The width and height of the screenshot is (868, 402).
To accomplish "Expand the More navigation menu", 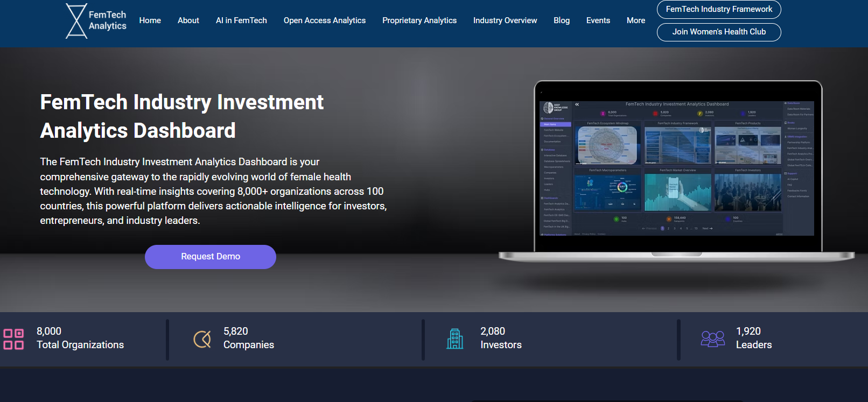I will click(x=635, y=20).
